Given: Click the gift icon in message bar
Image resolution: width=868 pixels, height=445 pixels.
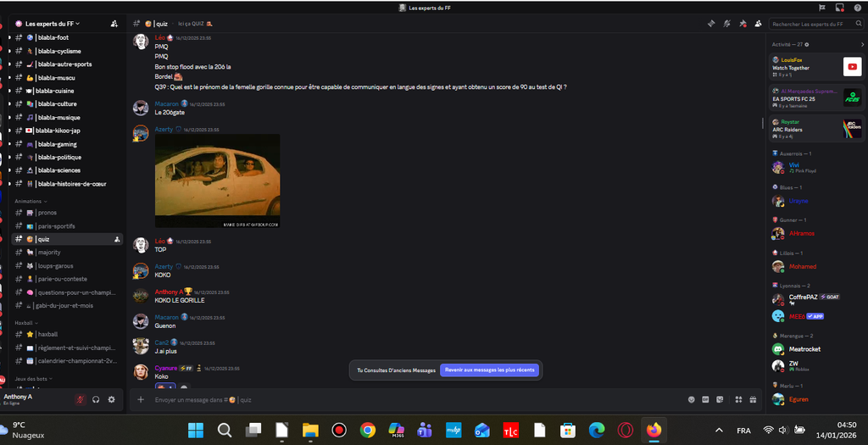Looking at the screenshot, I should point(752,399).
